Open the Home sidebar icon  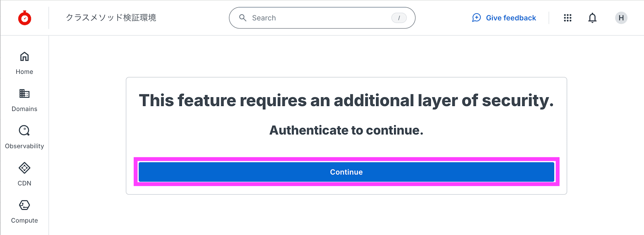[24, 57]
